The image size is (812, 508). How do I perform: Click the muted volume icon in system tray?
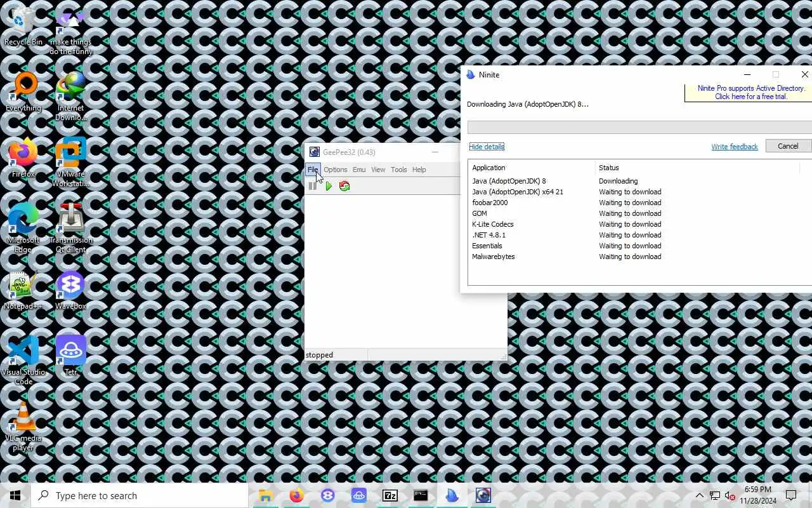tap(730, 495)
